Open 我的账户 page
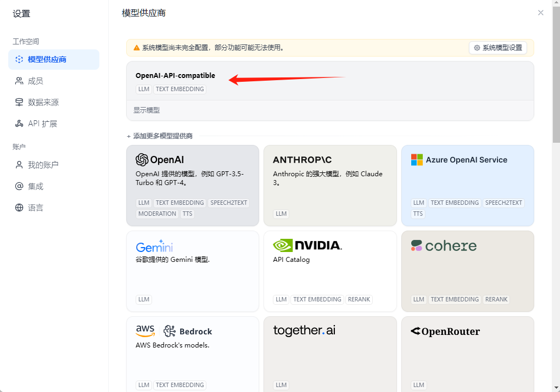This screenshot has height=392, width=560. 54,165
